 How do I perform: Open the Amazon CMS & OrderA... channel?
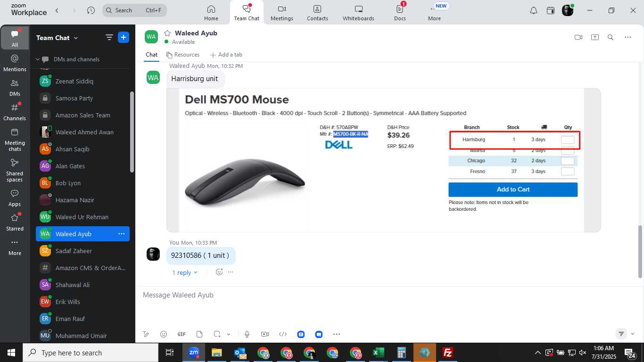click(x=83, y=268)
